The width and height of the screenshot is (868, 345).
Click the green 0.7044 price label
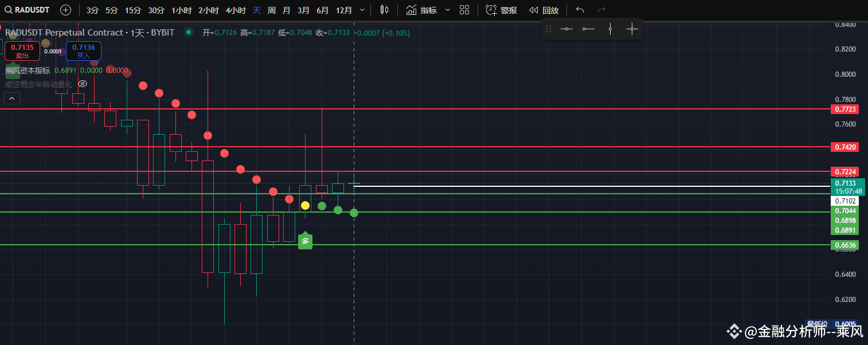tap(846, 211)
